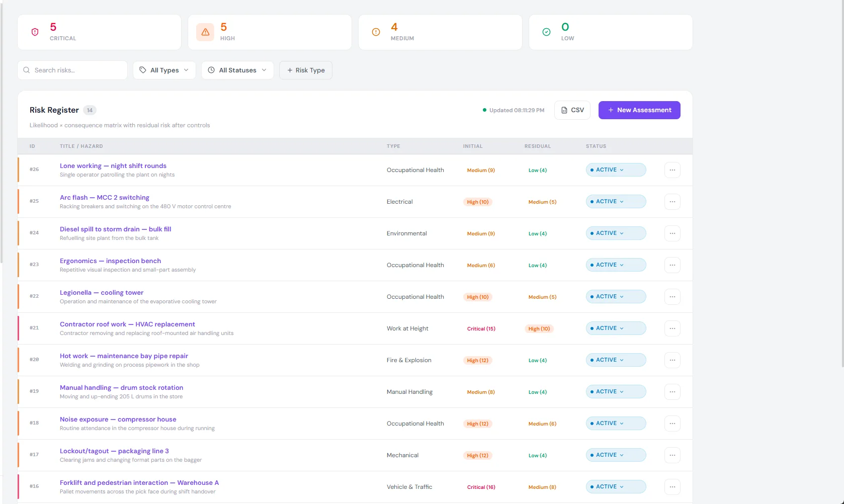Change status of Hot work risk
The height and width of the screenshot is (504, 844).
pyautogui.click(x=616, y=360)
